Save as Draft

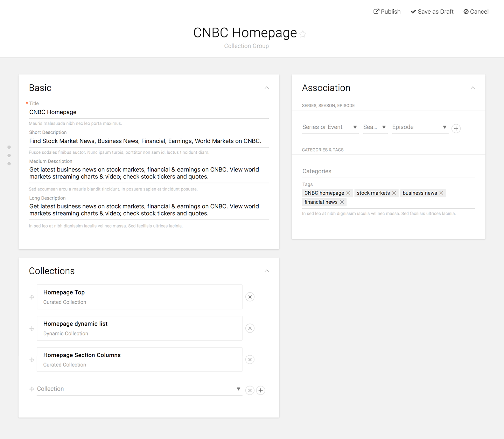coord(432,12)
